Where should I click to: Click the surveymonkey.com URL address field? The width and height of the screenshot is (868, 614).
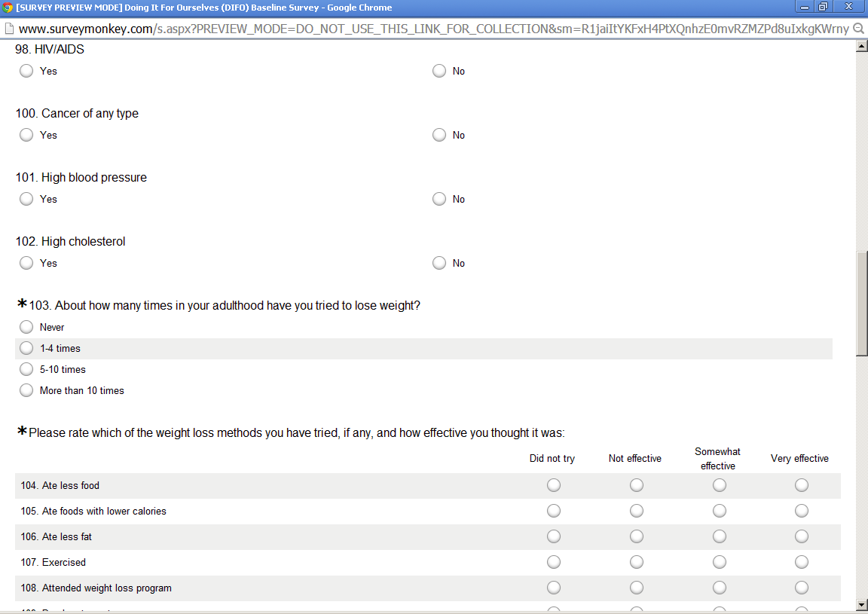tap(429, 29)
